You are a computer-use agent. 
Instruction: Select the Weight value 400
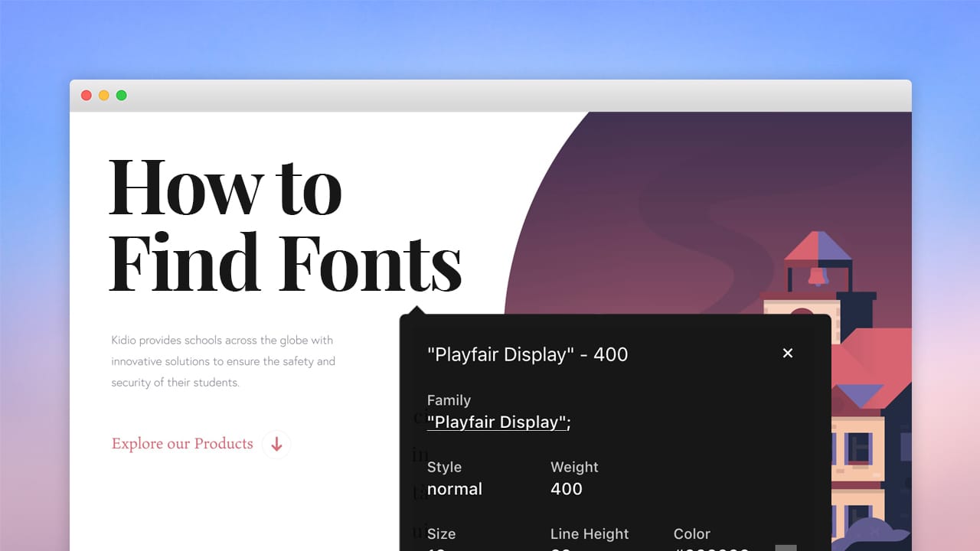(567, 489)
